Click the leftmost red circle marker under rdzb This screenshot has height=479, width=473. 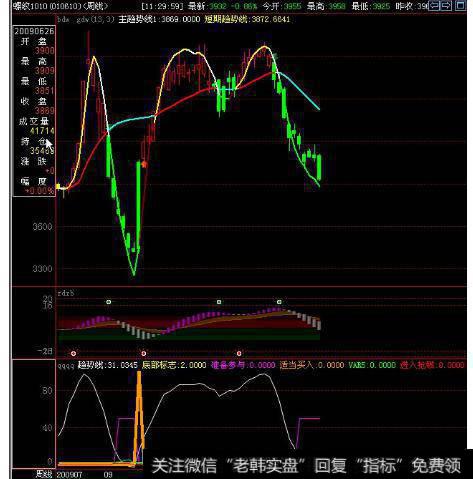74,353
